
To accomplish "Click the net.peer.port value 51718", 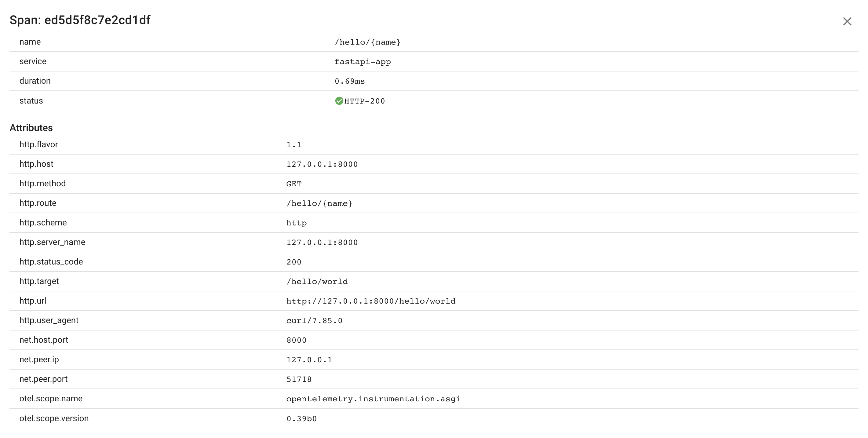I will [x=299, y=379].
